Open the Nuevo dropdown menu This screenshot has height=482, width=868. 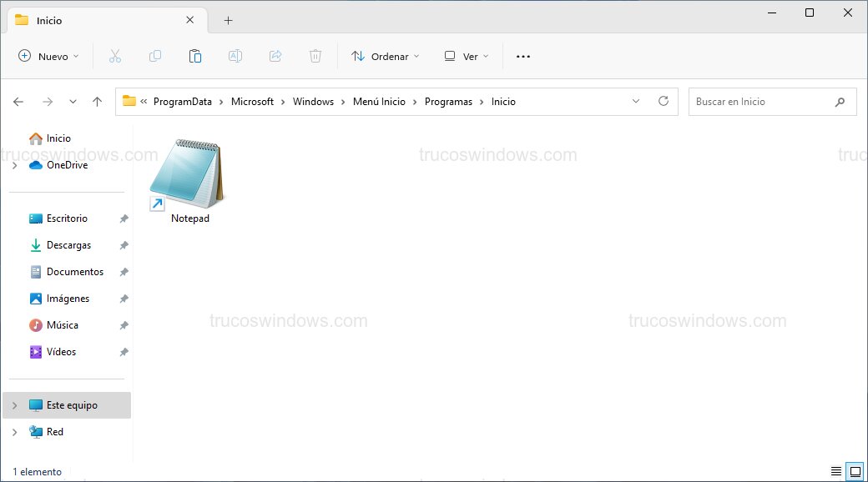pyautogui.click(x=48, y=56)
